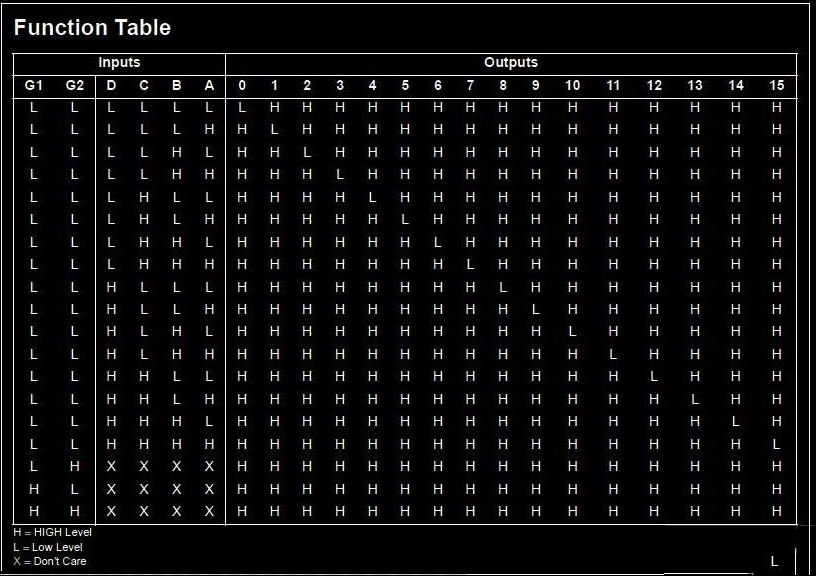This screenshot has width=816, height=576.
Task: Click the C input column header
Action: pyautogui.click(x=144, y=85)
